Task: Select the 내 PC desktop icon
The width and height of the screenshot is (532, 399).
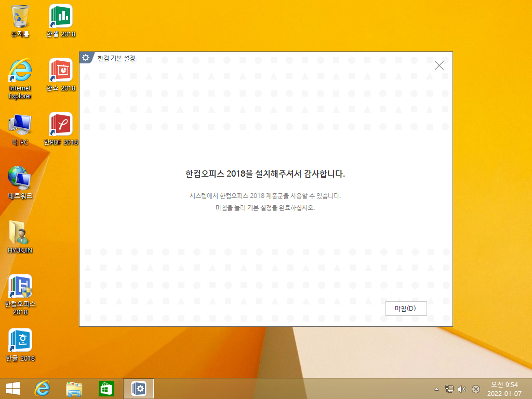Action: pyautogui.click(x=20, y=129)
